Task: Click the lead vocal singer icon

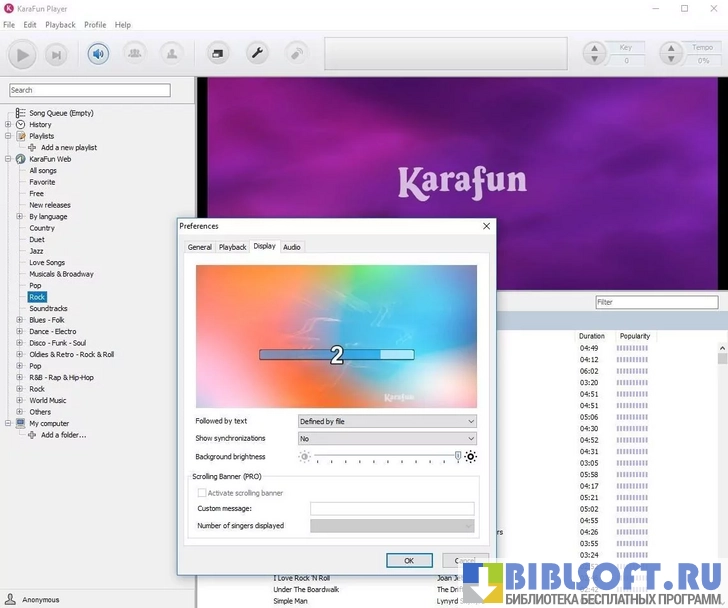Action: (x=172, y=54)
